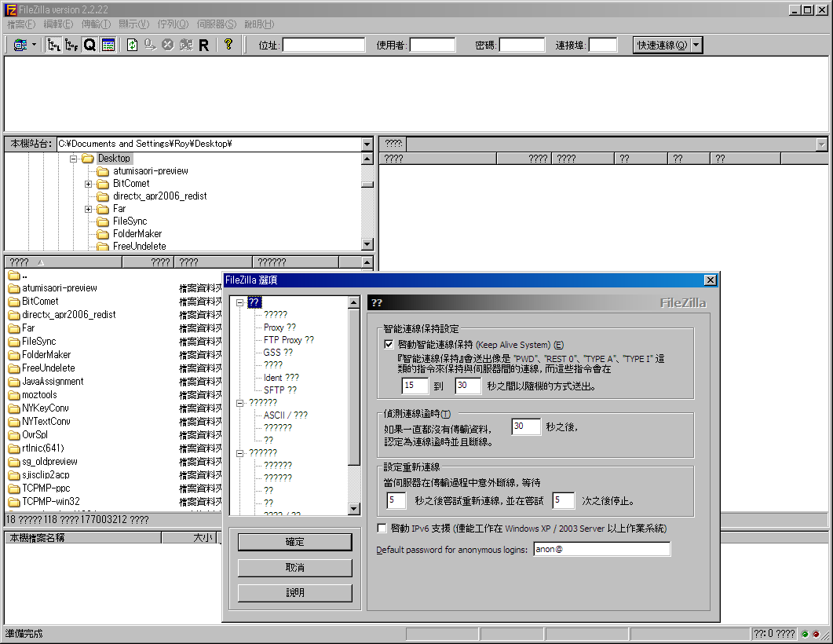Screen dimensions: 833x644
Task: Select FTP Proxy in the options tree
Action: (288, 340)
